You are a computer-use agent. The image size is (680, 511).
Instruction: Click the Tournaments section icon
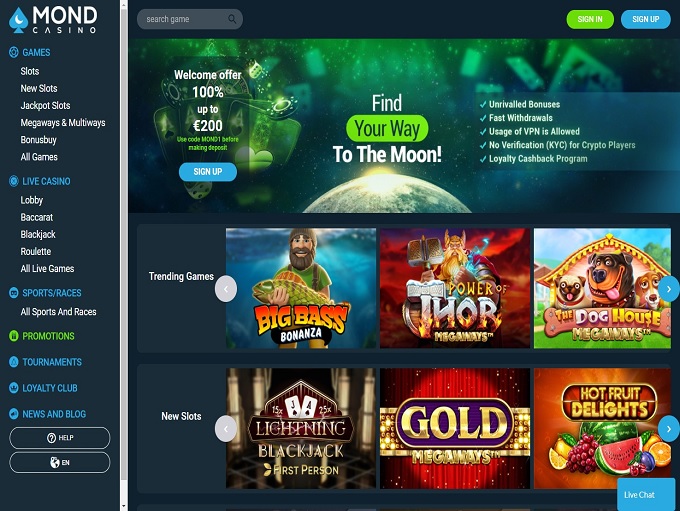click(x=13, y=362)
